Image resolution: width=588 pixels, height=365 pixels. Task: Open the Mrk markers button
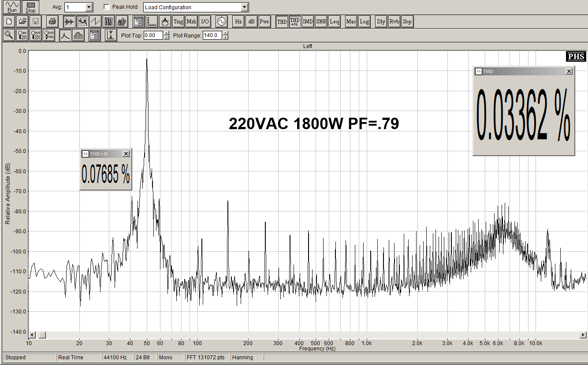192,21
